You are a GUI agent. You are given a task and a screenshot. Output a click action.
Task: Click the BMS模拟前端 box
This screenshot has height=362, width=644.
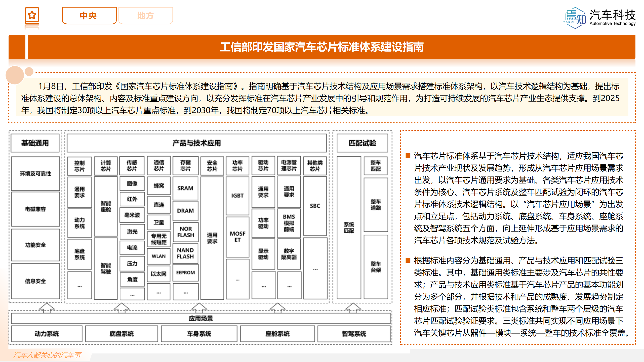[x=289, y=223]
